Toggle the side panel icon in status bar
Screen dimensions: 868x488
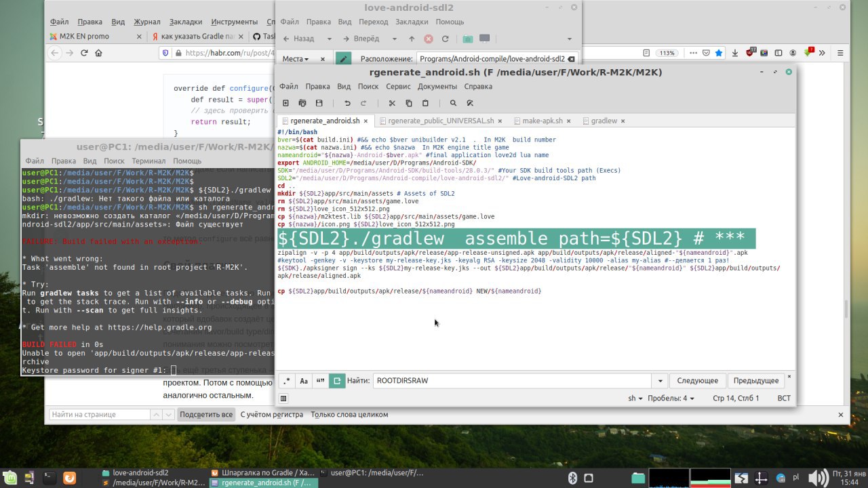pyautogui.click(x=283, y=399)
